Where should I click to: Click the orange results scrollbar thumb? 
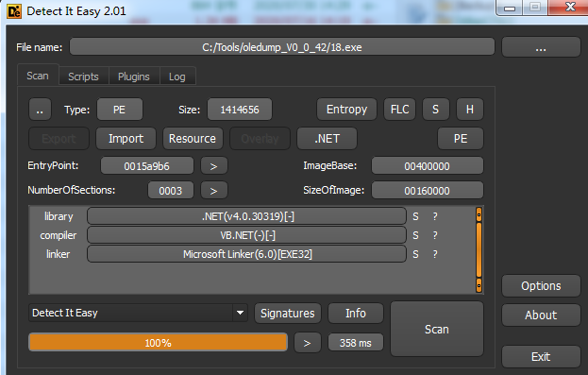[x=479, y=250]
